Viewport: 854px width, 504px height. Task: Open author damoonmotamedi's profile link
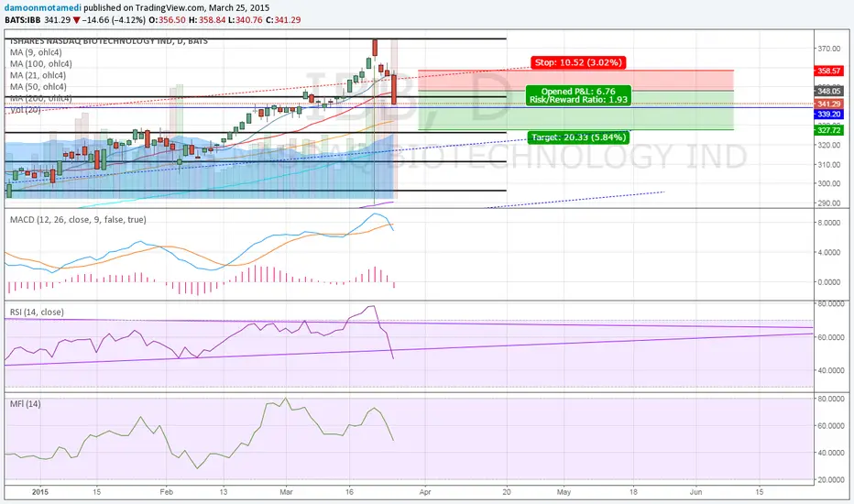[43, 8]
